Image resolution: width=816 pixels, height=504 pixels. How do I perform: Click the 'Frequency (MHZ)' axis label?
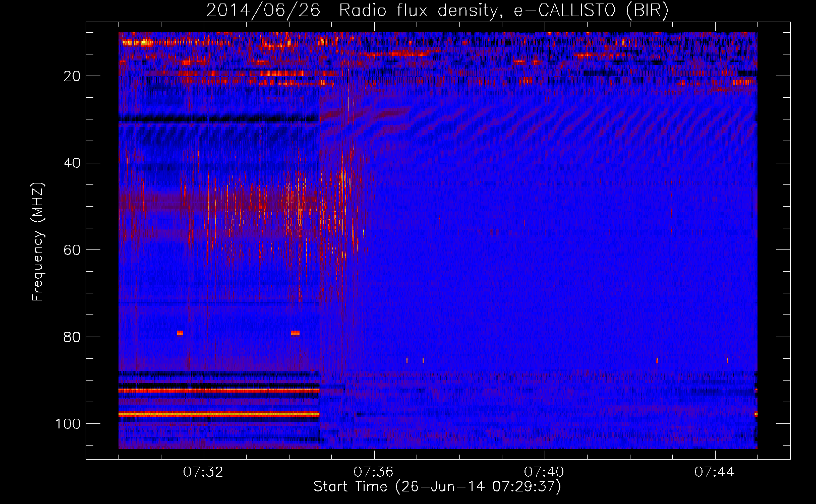38,241
